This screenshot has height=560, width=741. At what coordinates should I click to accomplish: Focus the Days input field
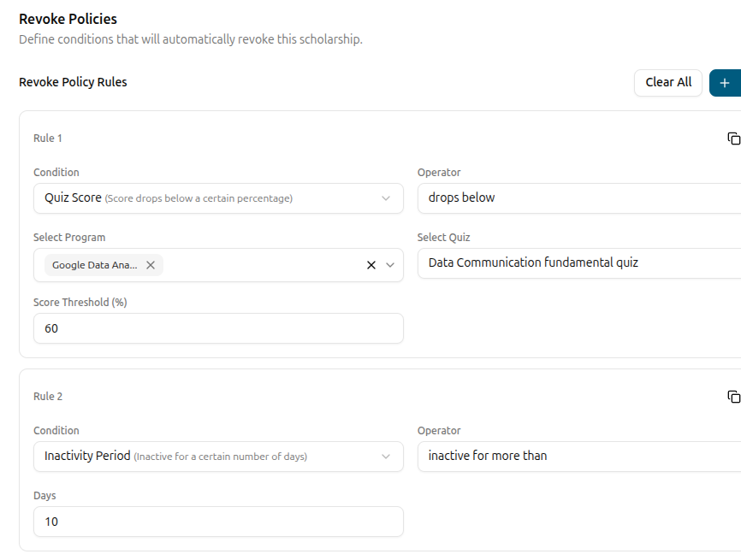point(218,522)
